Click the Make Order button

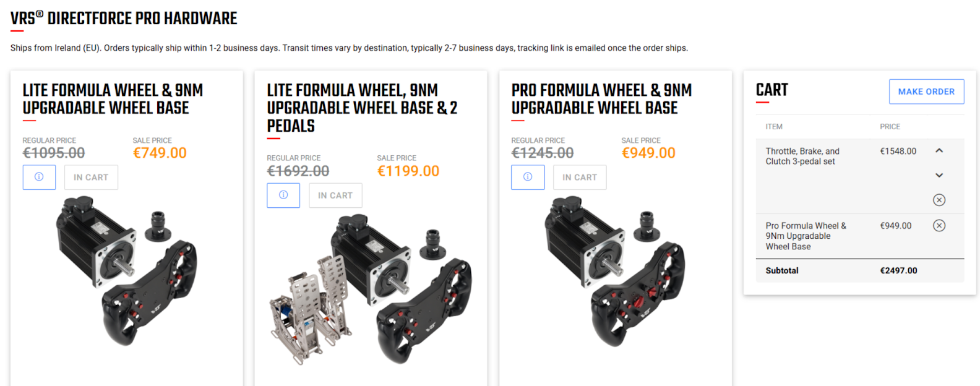926,92
